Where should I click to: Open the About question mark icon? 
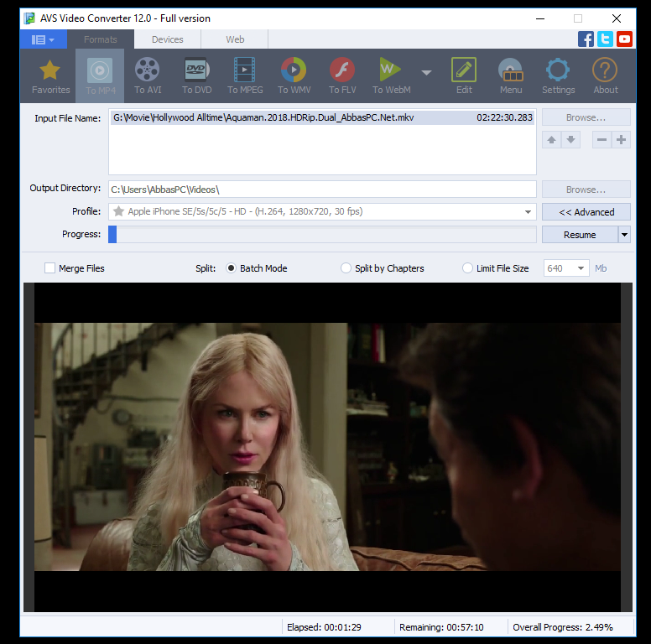605,70
